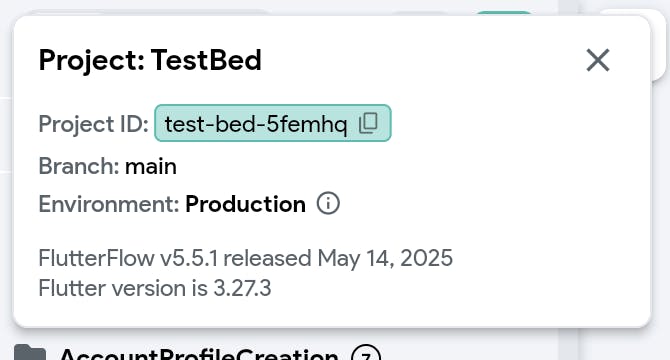Open the AccountProfileCreation folder label
This screenshot has height=360, width=670.
[x=199, y=354]
